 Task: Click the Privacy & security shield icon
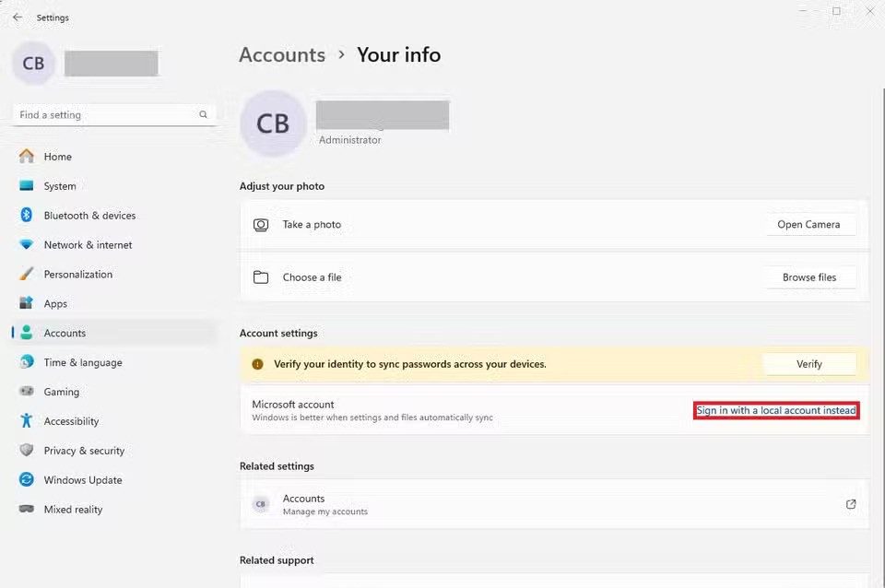point(27,451)
